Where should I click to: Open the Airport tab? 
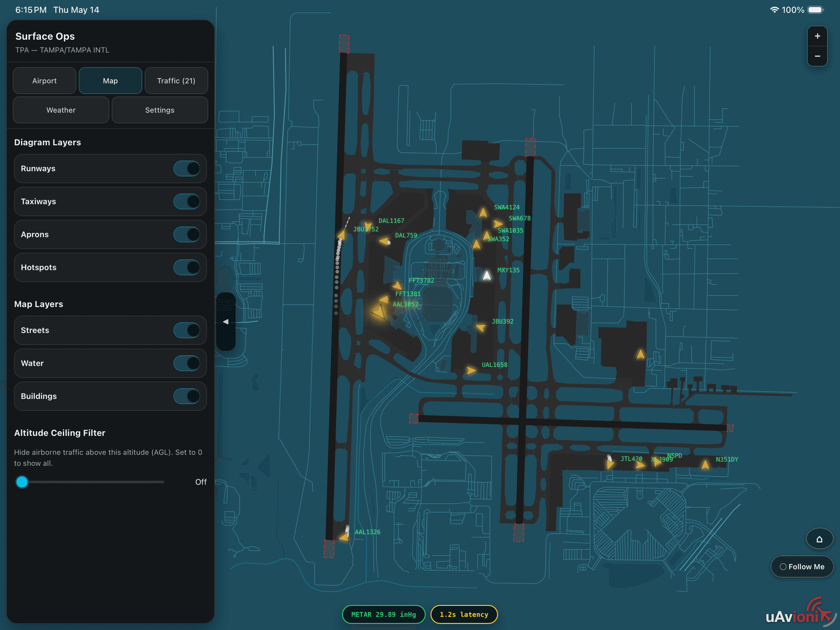point(45,81)
